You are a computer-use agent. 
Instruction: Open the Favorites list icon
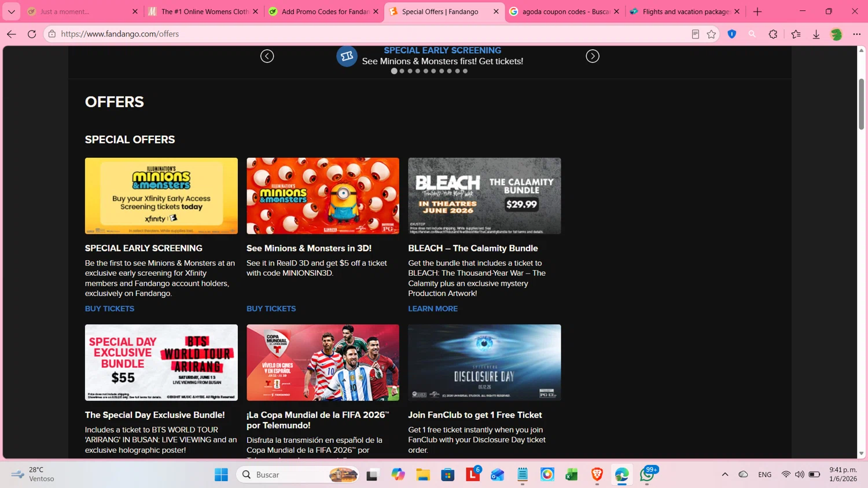[796, 34]
